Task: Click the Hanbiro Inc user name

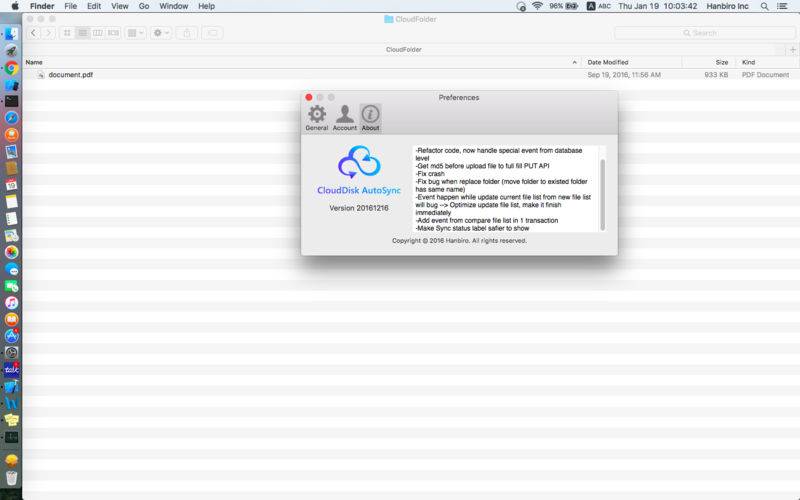Action: coord(727,6)
